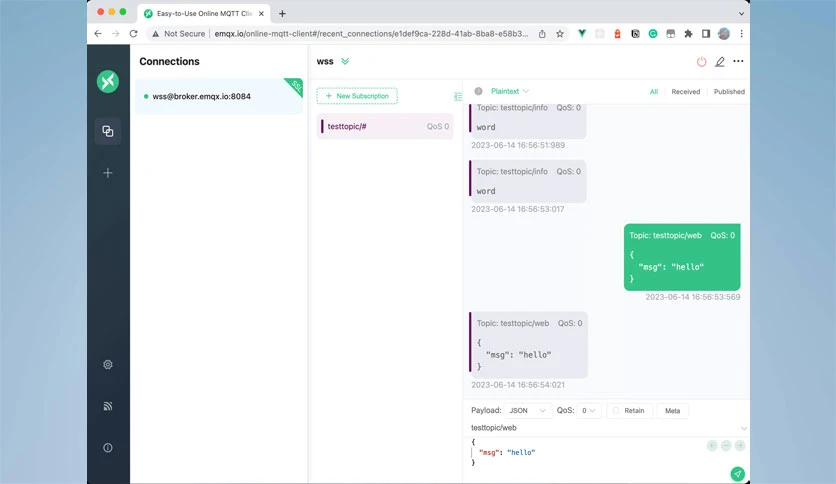
Task: Open the Chrome three-dot menu
Action: click(x=741, y=34)
